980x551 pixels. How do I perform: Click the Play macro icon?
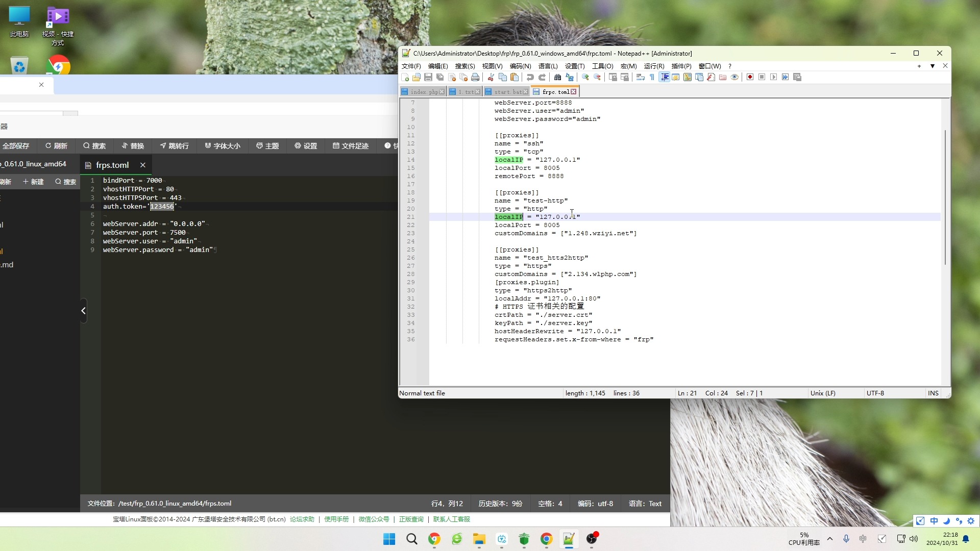coord(774,77)
